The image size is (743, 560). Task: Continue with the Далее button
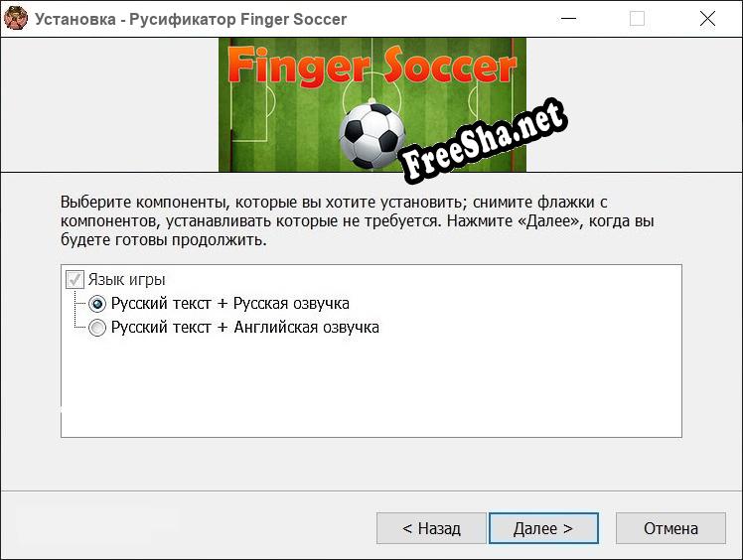[x=543, y=528]
